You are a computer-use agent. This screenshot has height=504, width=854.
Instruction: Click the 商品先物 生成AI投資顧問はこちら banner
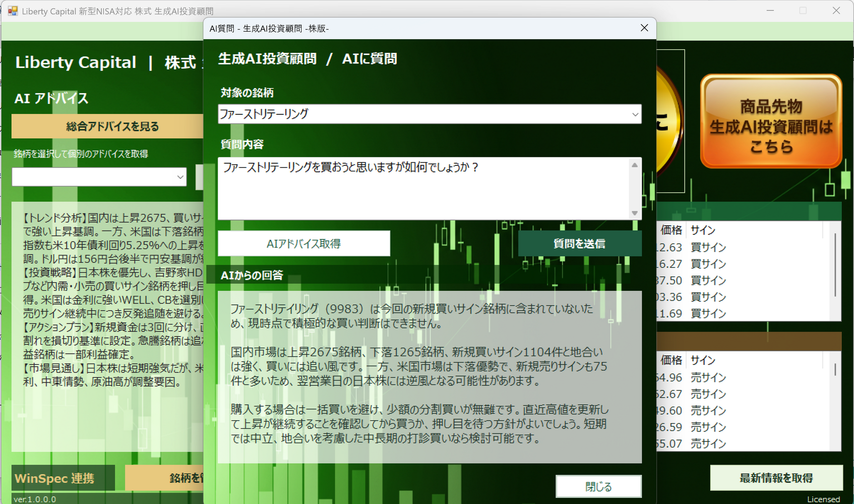[771, 121]
